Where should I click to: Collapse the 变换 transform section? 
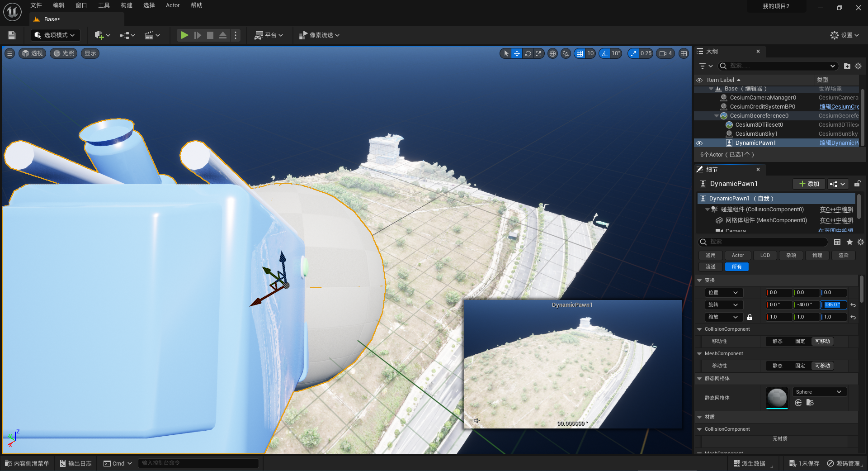700,281
